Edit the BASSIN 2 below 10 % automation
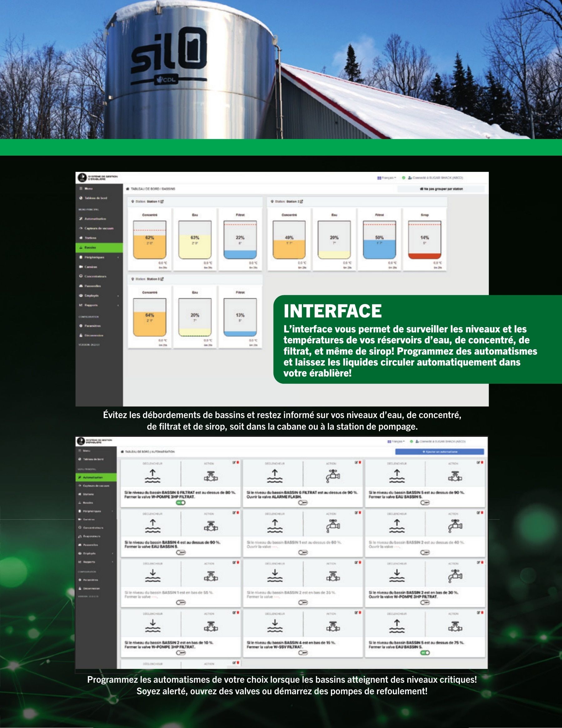Viewport: 562px width, 728px height. coord(234,612)
